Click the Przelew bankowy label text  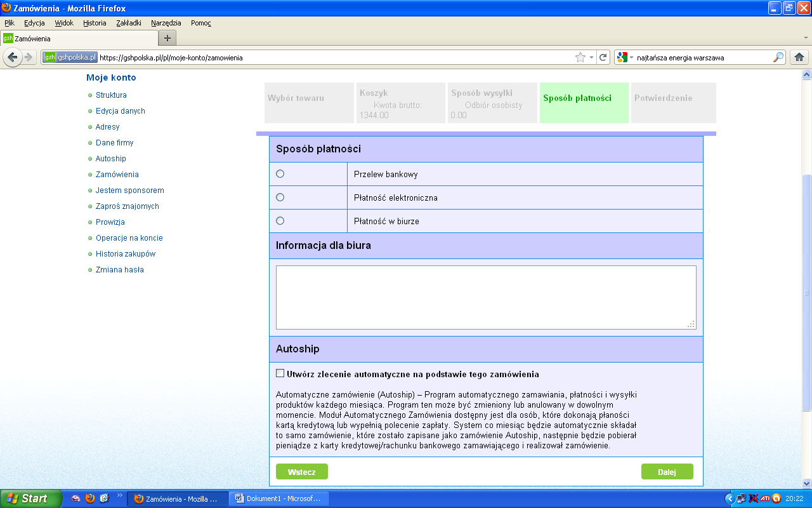[x=386, y=174]
